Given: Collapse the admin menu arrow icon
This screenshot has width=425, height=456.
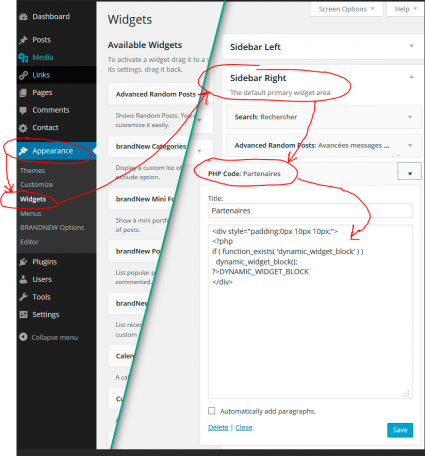Looking at the screenshot, I should pyautogui.click(x=23, y=337).
